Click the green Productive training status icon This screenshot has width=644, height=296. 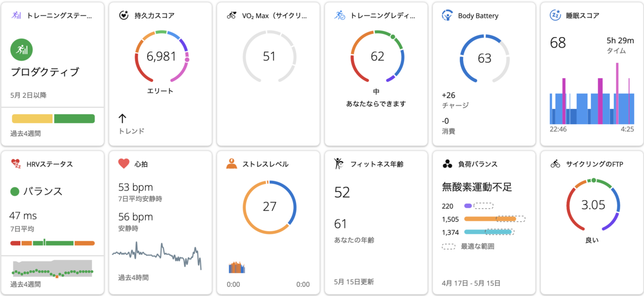coord(21,49)
